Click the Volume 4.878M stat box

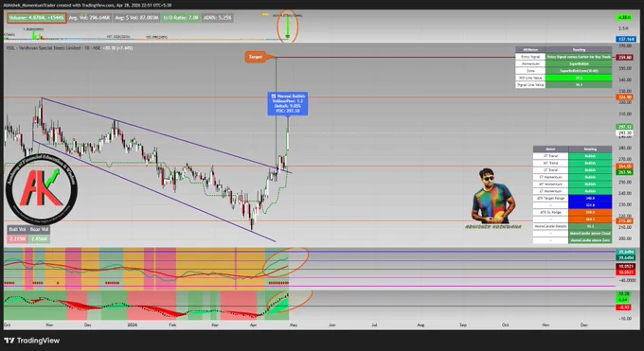click(x=37, y=18)
